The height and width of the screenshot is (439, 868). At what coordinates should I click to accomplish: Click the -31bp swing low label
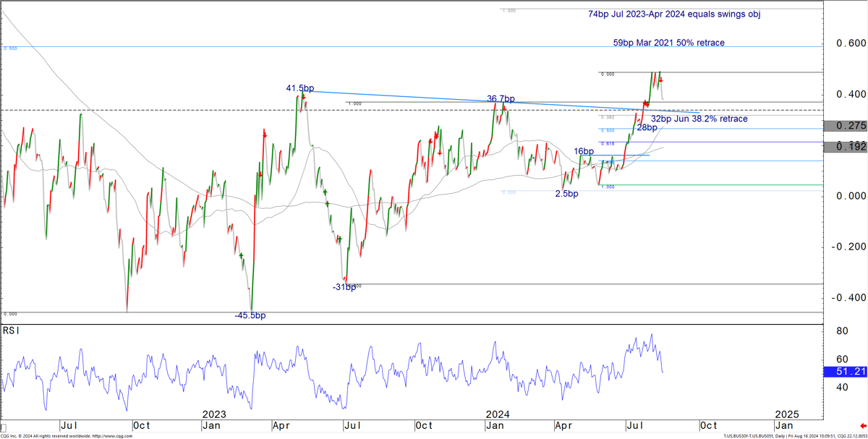(344, 287)
